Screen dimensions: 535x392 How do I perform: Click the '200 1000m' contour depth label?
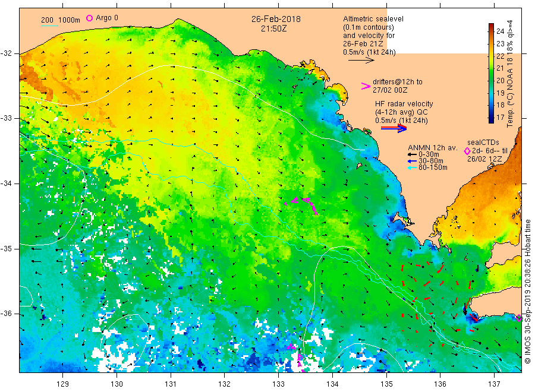click(61, 20)
